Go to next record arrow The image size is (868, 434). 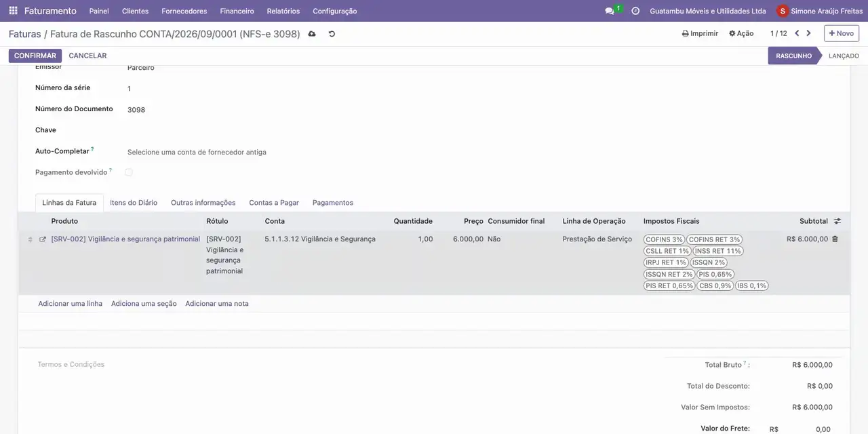[x=808, y=33]
